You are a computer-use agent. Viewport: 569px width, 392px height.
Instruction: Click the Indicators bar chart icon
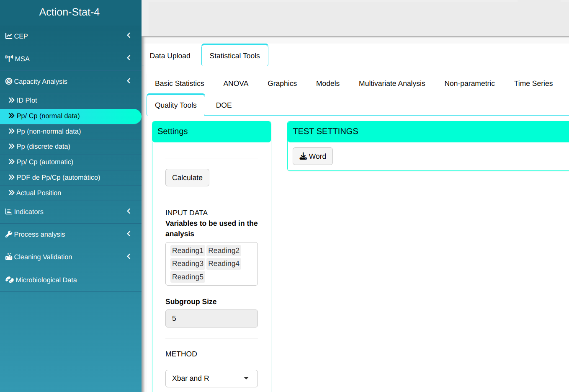point(8,211)
